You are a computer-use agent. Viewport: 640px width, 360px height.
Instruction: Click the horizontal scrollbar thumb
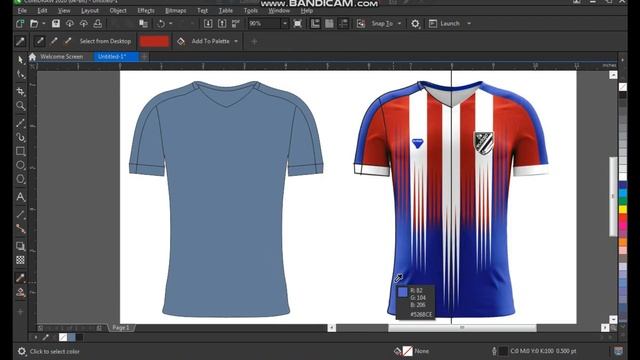click(x=462, y=328)
